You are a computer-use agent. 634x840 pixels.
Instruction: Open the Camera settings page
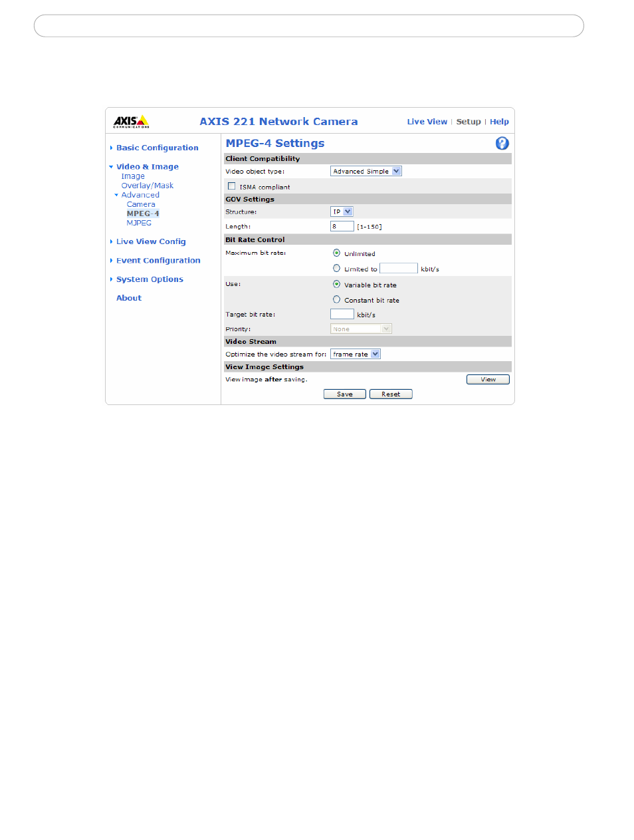point(141,204)
